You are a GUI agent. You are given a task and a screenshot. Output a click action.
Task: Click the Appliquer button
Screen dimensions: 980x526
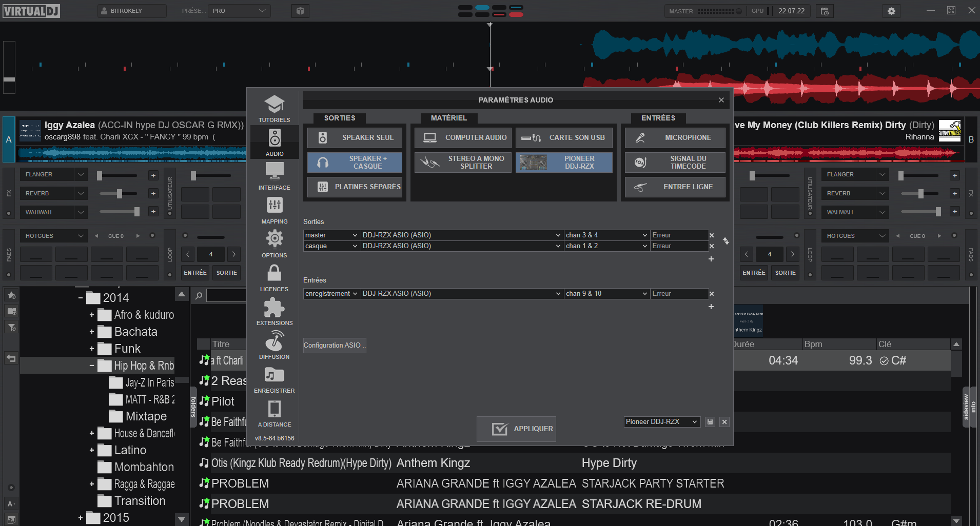(x=516, y=429)
